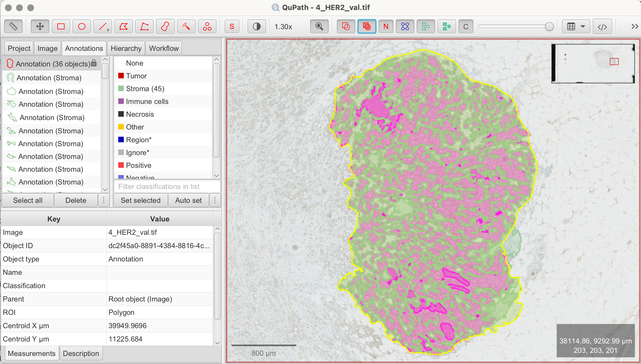The width and height of the screenshot is (641, 364).
Task: Click the Zoom to fit magnifier icon
Action: pyautogui.click(x=319, y=27)
